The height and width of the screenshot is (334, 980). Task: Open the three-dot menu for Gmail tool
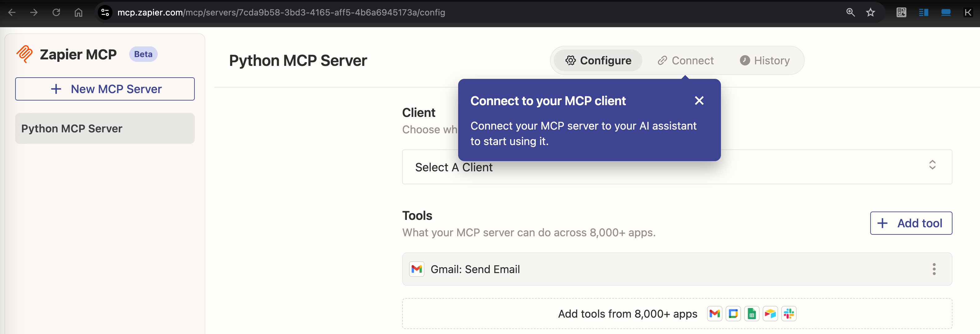click(934, 269)
